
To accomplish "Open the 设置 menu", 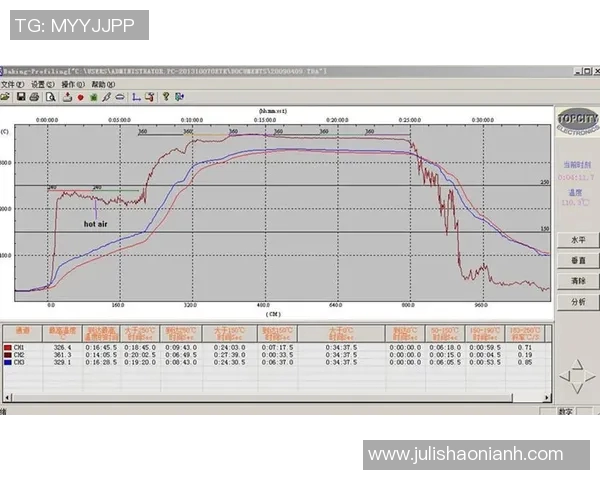I will click(42, 85).
